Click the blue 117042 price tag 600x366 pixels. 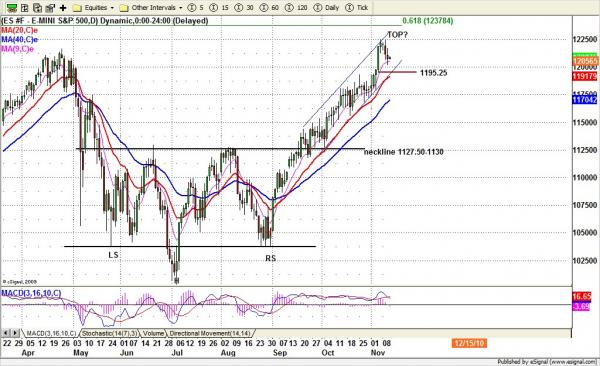coord(585,100)
